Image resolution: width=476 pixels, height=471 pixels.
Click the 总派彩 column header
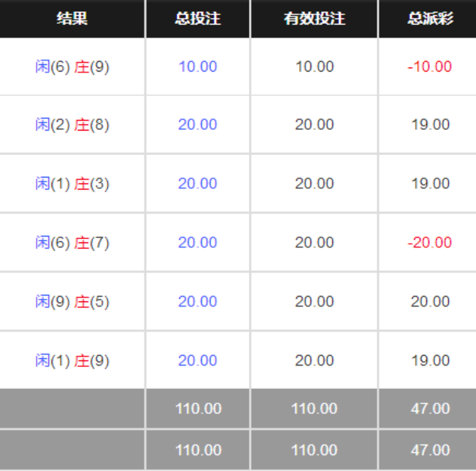click(x=430, y=19)
